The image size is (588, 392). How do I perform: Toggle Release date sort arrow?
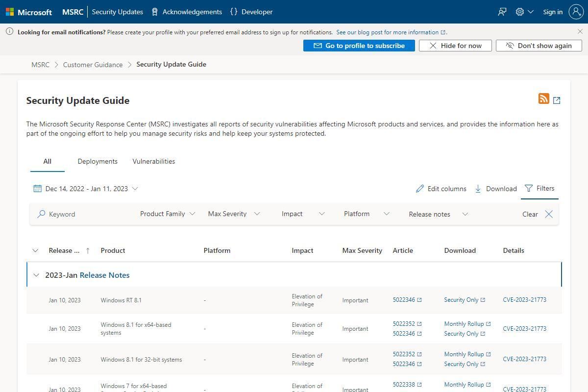click(x=88, y=250)
